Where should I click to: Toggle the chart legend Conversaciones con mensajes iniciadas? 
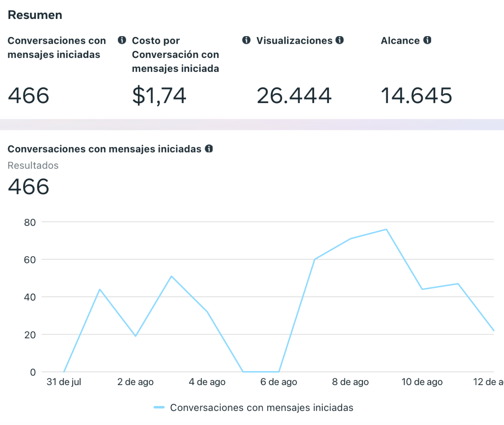point(253,408)
